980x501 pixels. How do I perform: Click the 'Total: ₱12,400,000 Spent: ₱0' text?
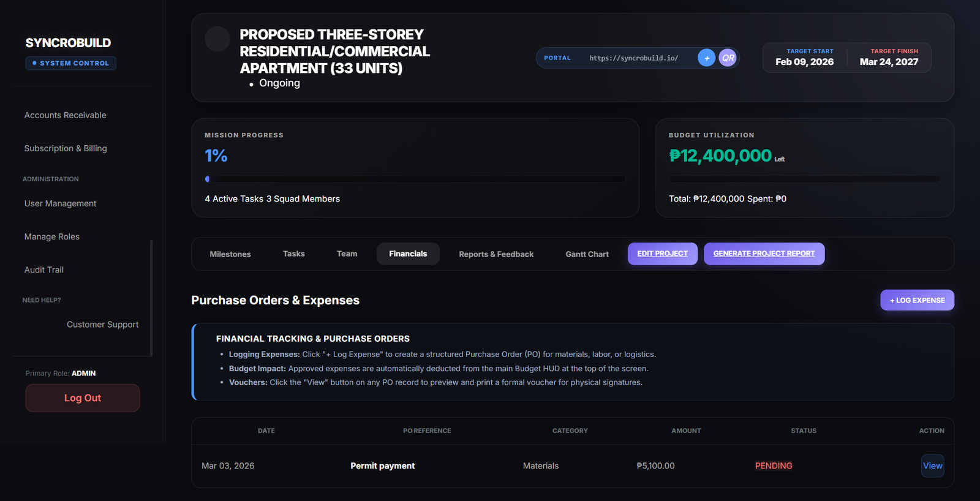[x=728, y=199]
